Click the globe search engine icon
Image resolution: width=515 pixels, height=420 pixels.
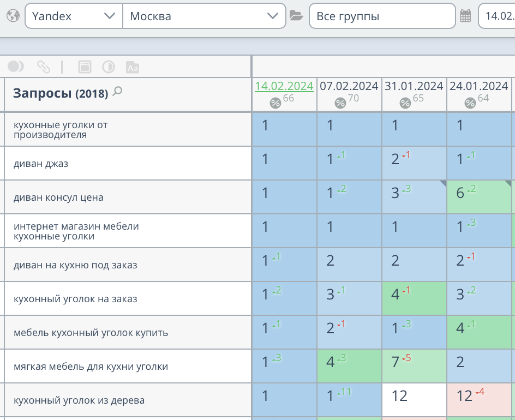[x=13, y=16]
